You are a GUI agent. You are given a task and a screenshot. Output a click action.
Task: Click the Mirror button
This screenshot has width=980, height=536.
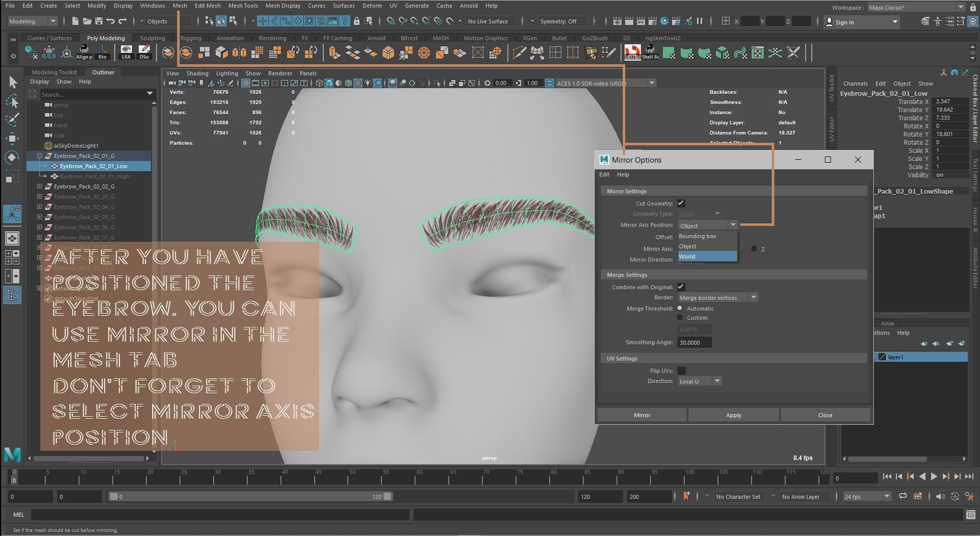coord(642,415)
